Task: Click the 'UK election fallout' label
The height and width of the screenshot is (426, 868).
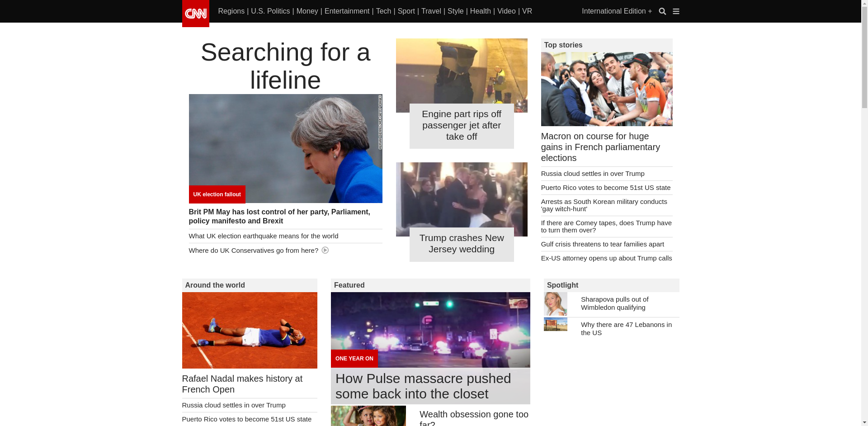Action: click(x=217, y=194)
